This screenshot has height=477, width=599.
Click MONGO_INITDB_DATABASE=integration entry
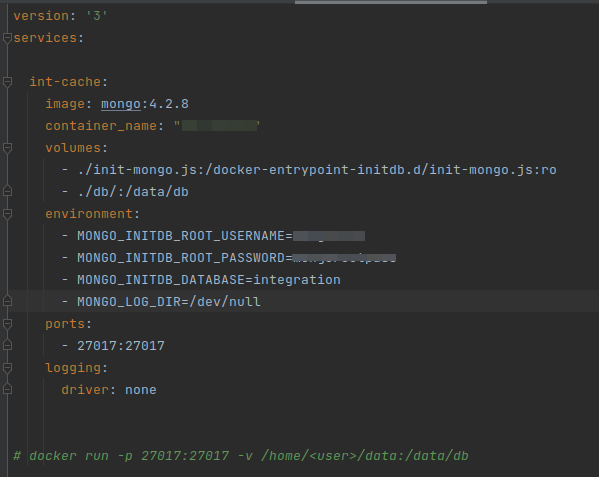209,280
